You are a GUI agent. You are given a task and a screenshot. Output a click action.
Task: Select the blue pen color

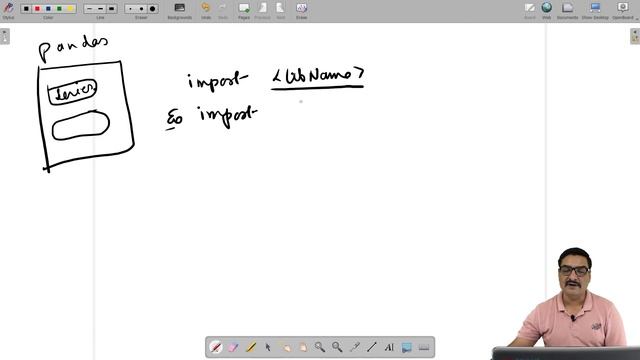(48, 9)
